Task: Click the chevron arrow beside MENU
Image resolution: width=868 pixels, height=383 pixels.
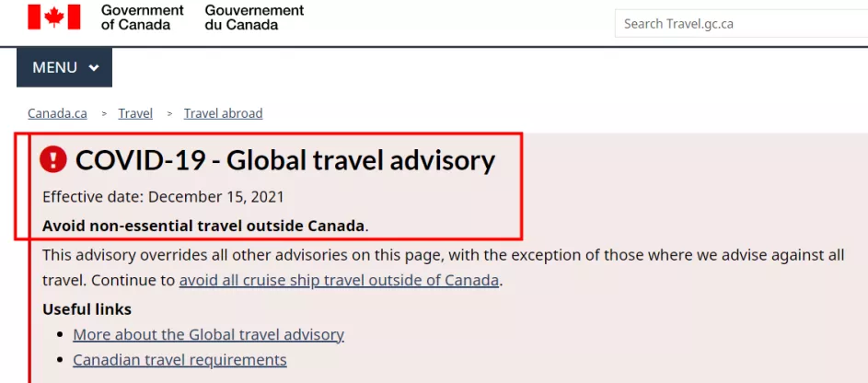Action: tap(94, 67)
